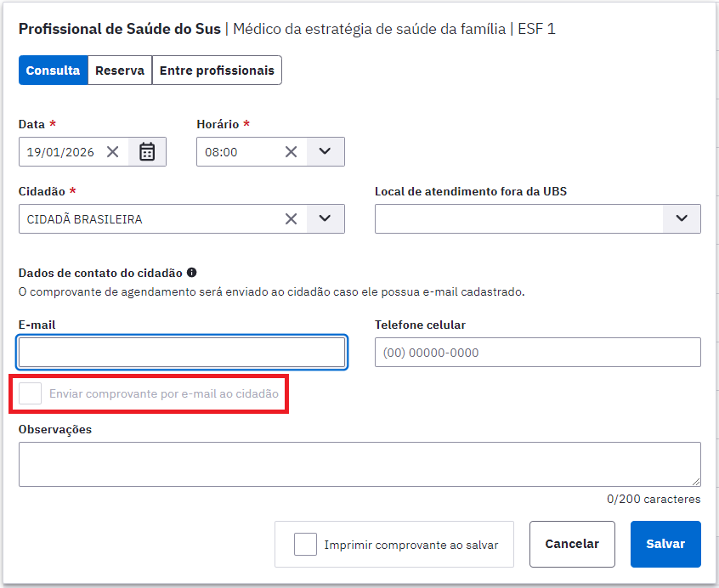Click the Telefone celular field
719x588 pixels.
click(x=537, y=352)
